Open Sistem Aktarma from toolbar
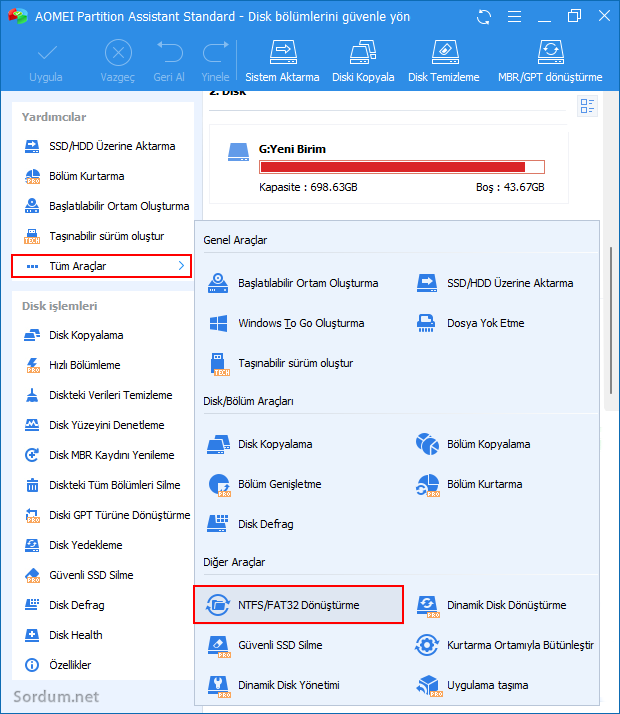 pyautogui.click(x=282, y=61)
